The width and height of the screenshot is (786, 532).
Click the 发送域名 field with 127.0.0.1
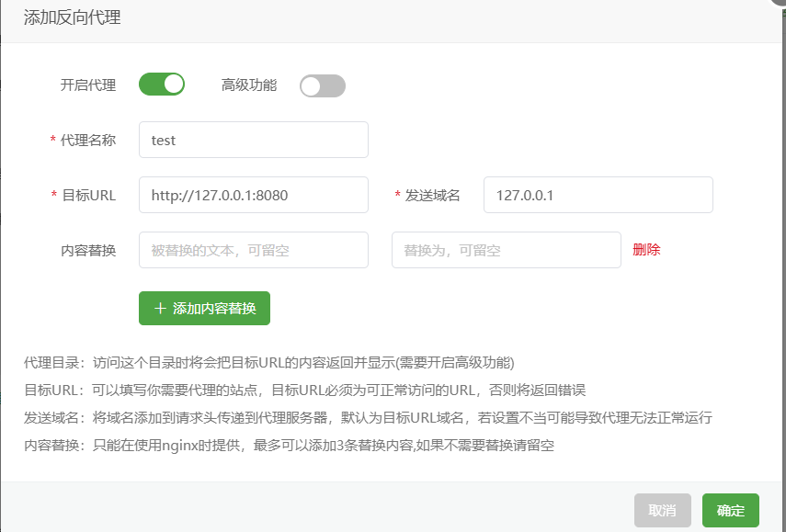(598, 195)
